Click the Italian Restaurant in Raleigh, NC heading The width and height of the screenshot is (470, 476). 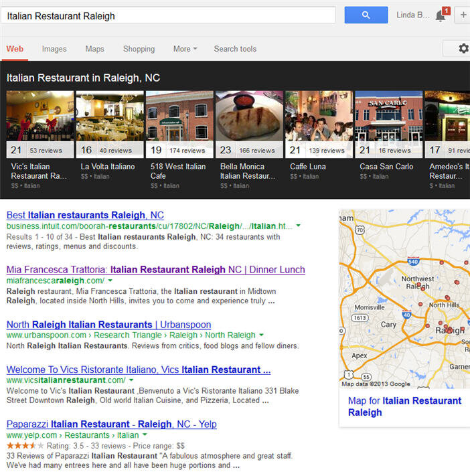click(x=83, y=78)
